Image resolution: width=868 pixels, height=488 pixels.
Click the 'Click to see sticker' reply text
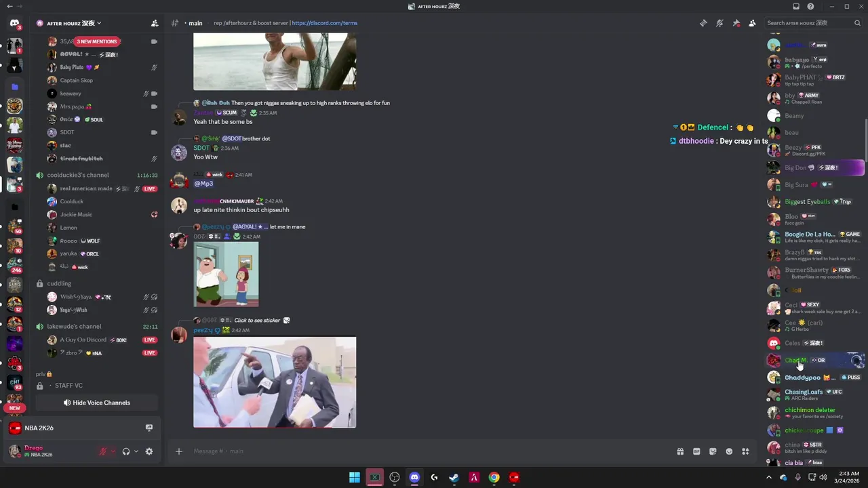click(257, 321)
